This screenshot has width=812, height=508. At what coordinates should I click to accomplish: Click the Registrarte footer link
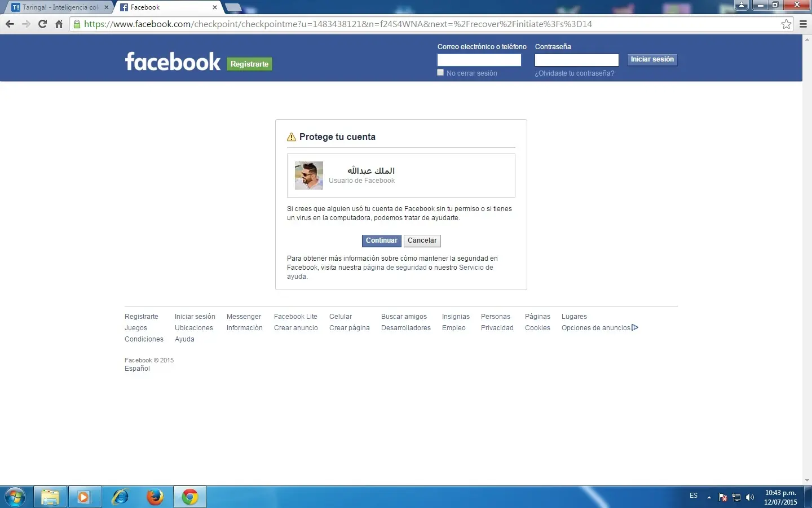coord(142,317)
